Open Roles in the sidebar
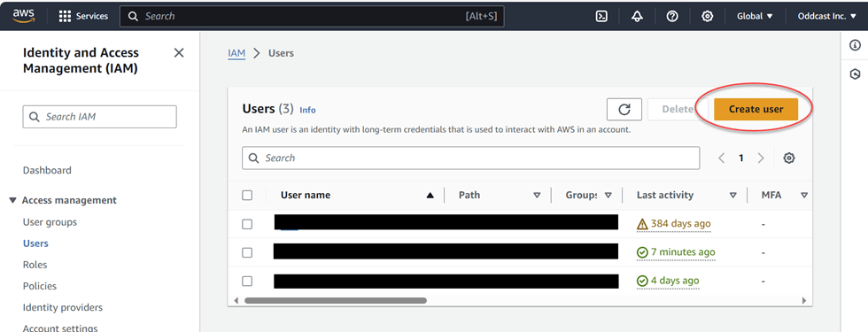This screenshot has width=868, height=332. pyautogui.click(x=35, y=265)
